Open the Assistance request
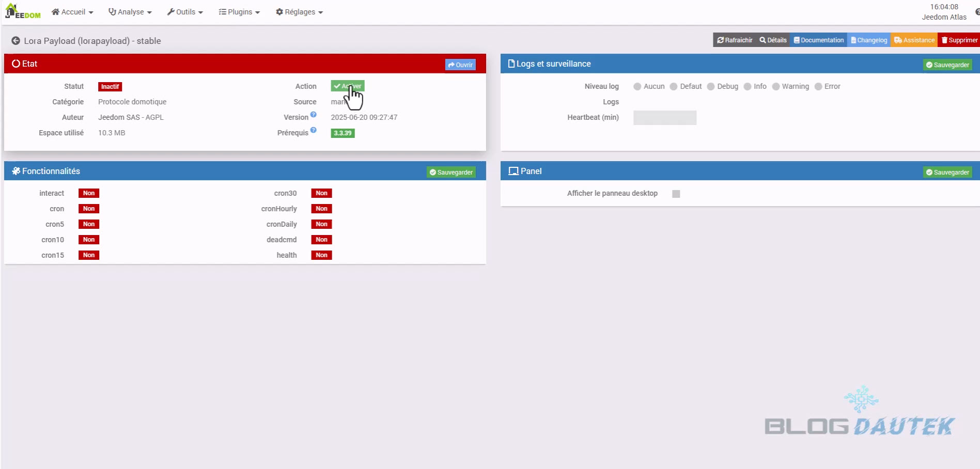This screenshot has width=980, height=469. (914, 40)
